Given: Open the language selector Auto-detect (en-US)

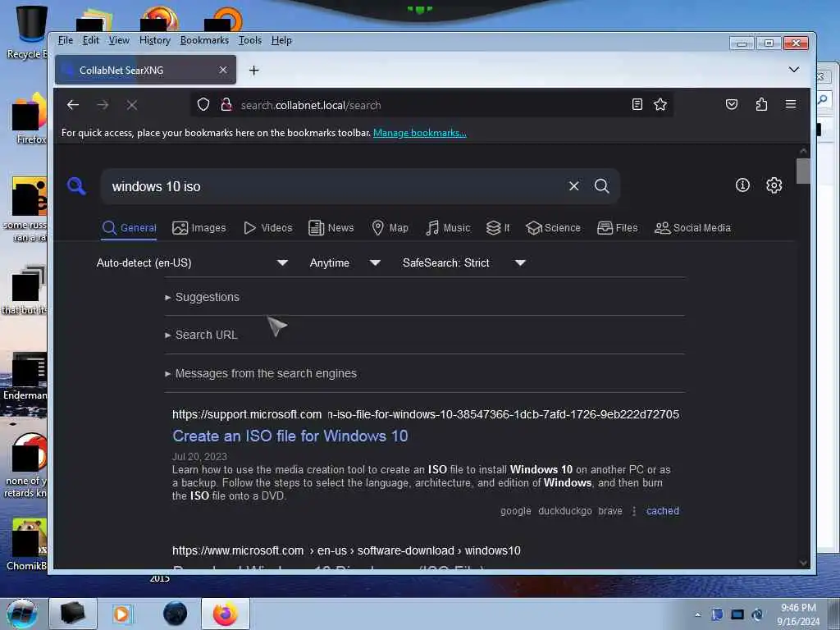Looking at the screenshot, I should tap(191, 263).
